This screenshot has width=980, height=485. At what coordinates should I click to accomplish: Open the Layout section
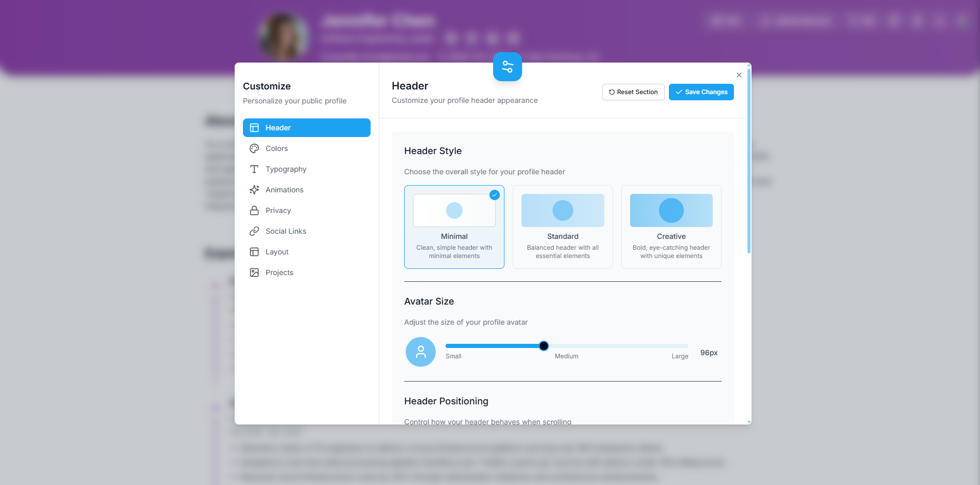(x=307, y=252)
